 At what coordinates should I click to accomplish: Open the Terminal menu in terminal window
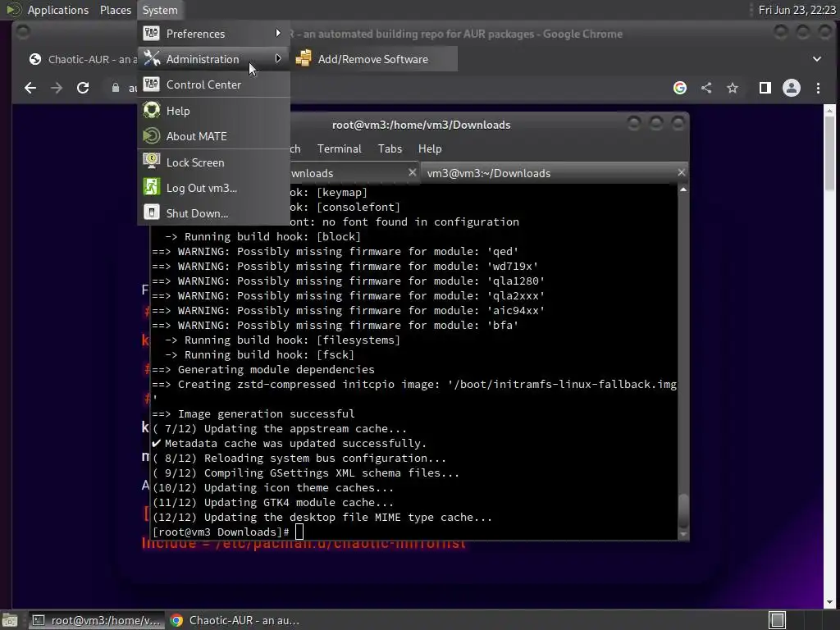click(x=339, y=149)
